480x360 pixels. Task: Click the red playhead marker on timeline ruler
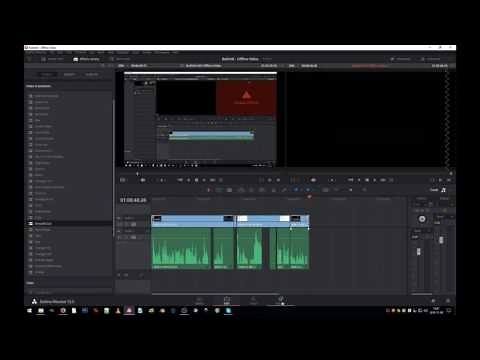coord(309,197)
